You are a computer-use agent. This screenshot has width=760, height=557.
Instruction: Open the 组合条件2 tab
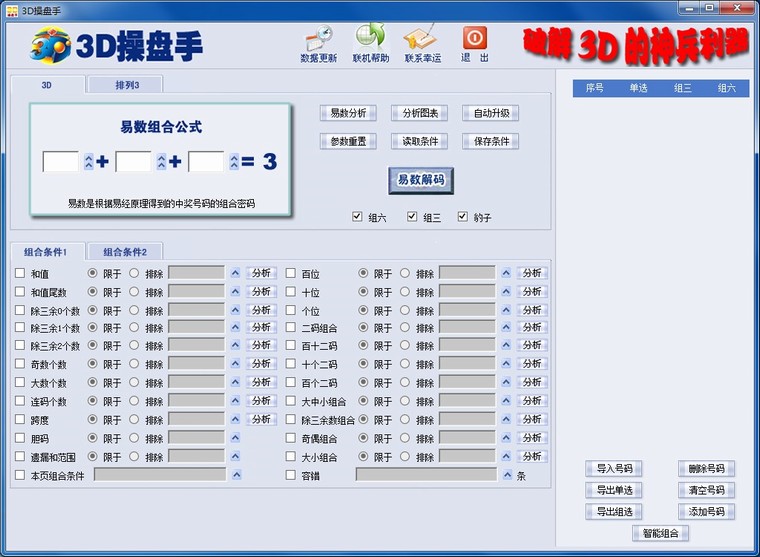click(x=125, y=252)
